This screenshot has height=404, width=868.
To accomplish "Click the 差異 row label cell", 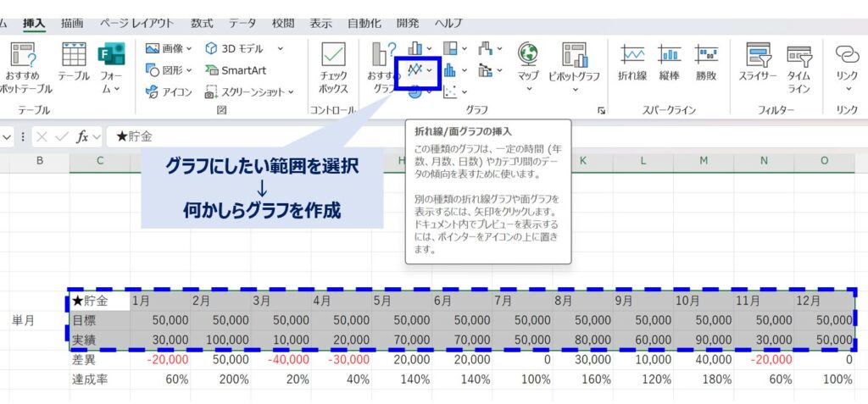I will (x=100, y=360).
